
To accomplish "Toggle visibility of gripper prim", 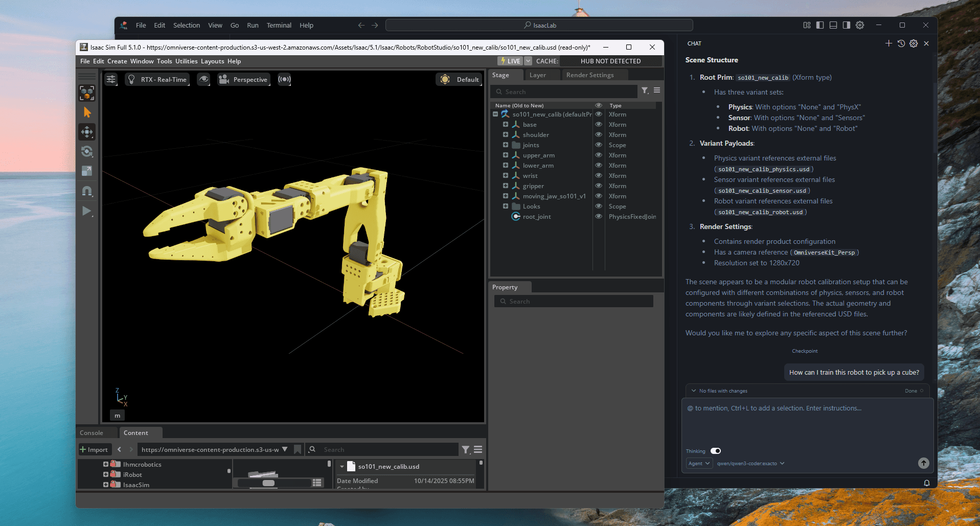I will click(x=598, y=186).
